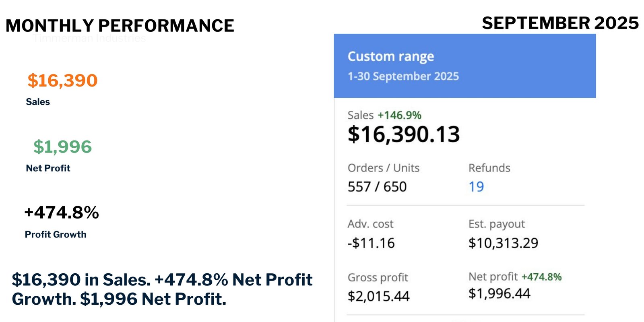Select the Est. payout amount $10,313.29
Image resolution: width=644 pixels, height=322 pixels.
tap(503, 243)
